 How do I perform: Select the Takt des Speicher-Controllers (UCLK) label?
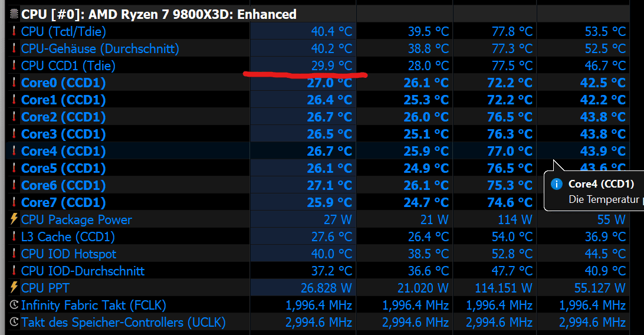point(123,322)
